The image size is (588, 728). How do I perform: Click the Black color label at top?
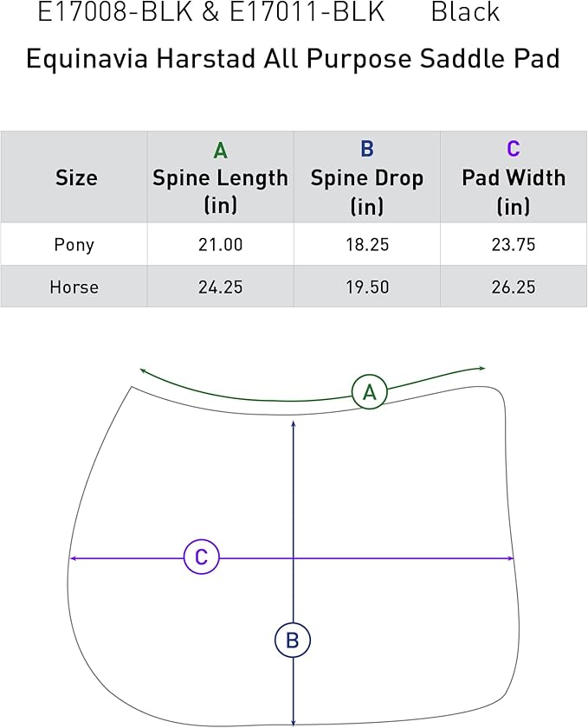(x=465, y=13)
